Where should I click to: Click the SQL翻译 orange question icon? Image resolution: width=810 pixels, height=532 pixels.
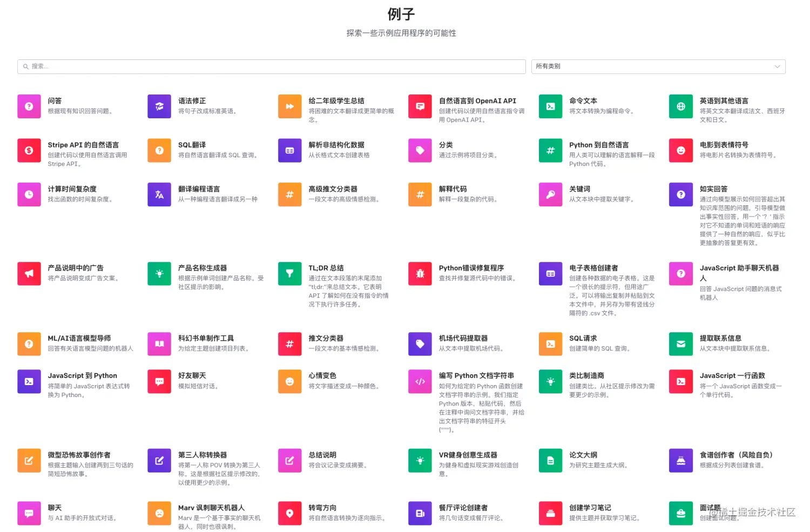[159, 151]
